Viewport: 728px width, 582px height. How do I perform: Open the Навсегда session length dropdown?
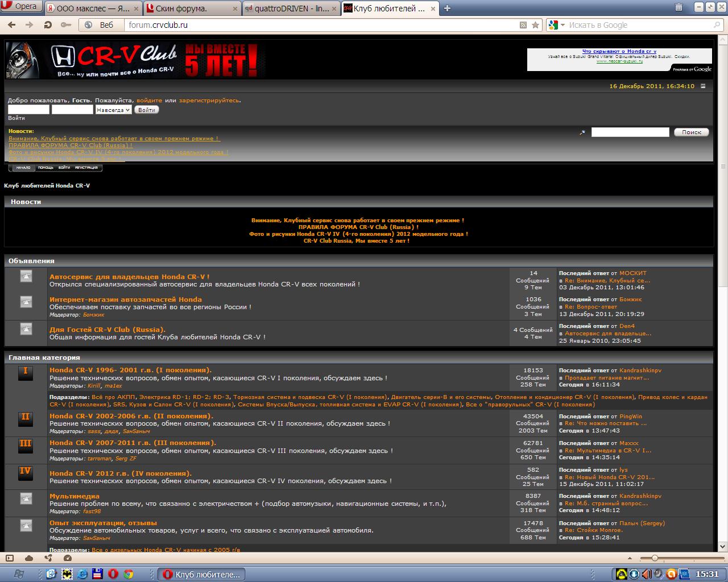(113, 110)
